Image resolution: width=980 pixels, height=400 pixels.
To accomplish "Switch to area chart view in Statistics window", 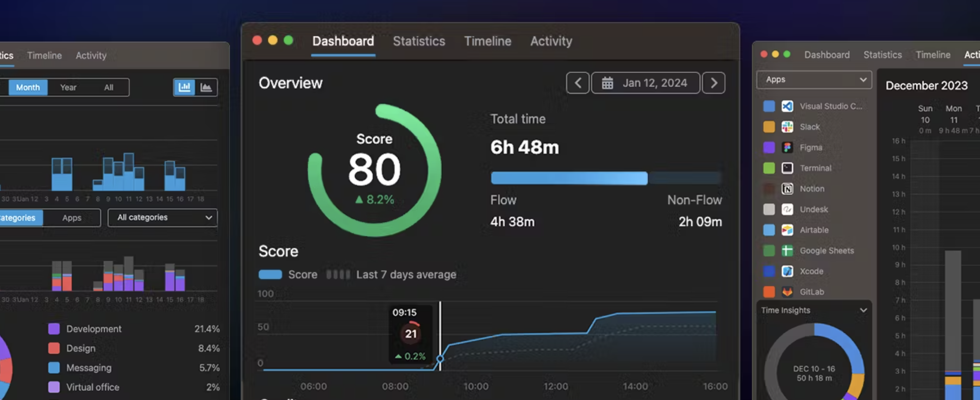I will coord(206,87).
